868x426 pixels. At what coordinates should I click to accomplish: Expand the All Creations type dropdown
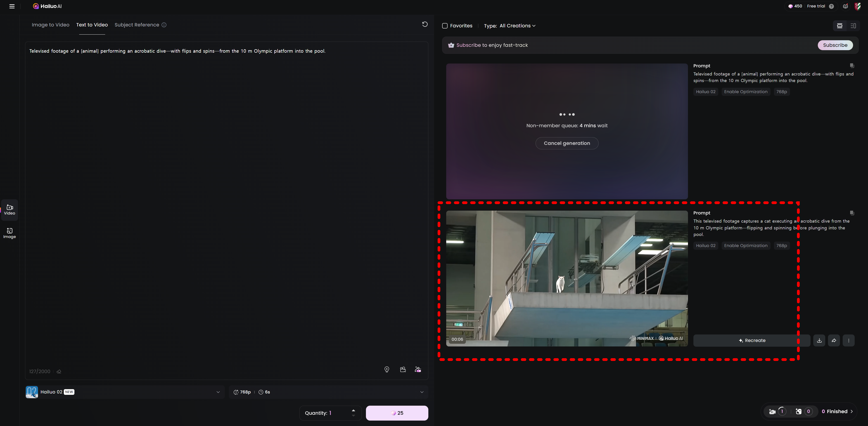[x=517, y=26]
